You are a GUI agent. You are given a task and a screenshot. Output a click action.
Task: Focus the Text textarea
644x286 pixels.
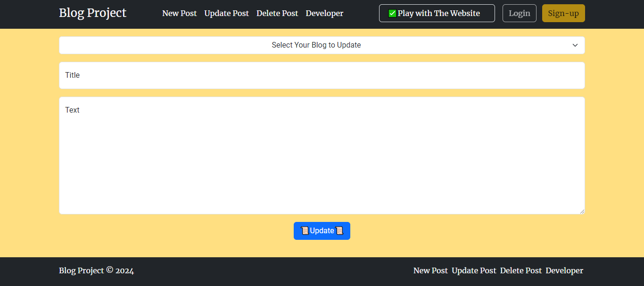coord(322,155)
